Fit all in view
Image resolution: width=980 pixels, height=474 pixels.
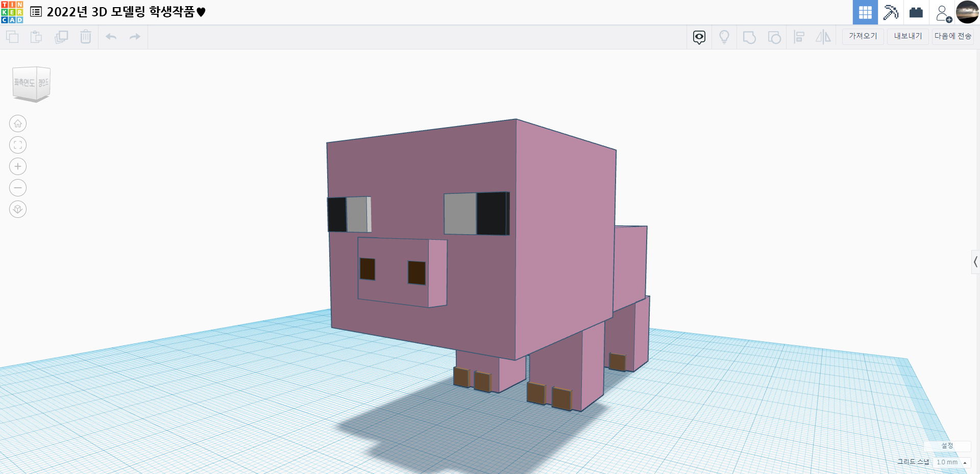pyautogui.click(x=18, y=145)
